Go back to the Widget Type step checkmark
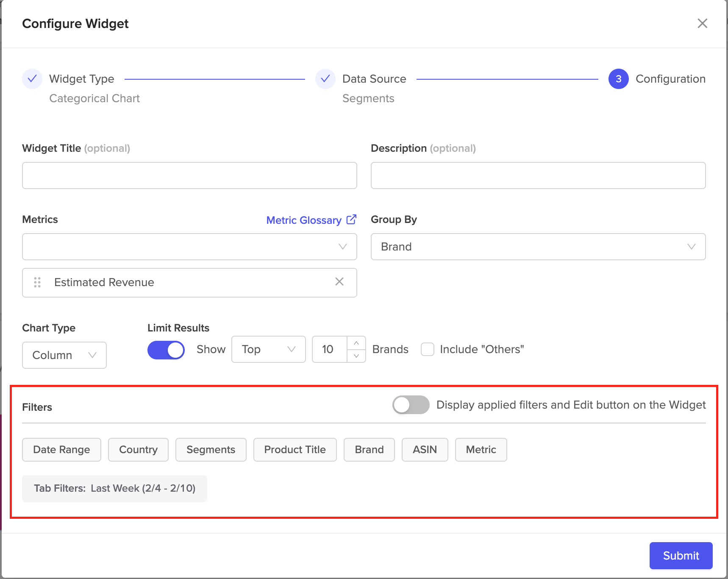The height and width of the screenshot is (579, 728). [x=32, y=79]
